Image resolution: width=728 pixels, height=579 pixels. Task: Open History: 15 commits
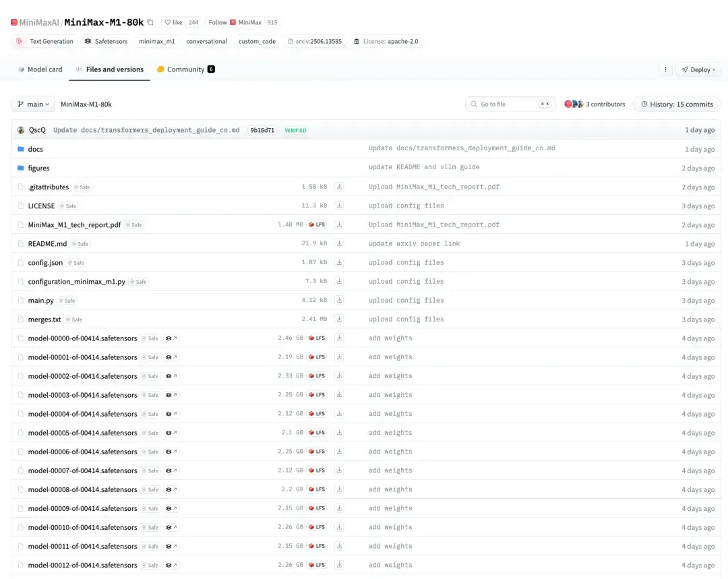677,104
